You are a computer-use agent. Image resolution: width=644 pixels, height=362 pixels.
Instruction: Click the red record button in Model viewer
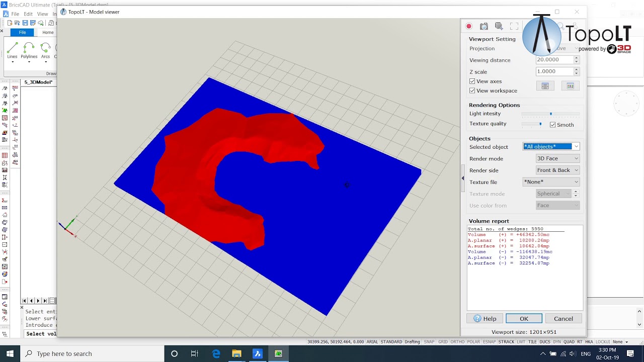tap(469, 26)
